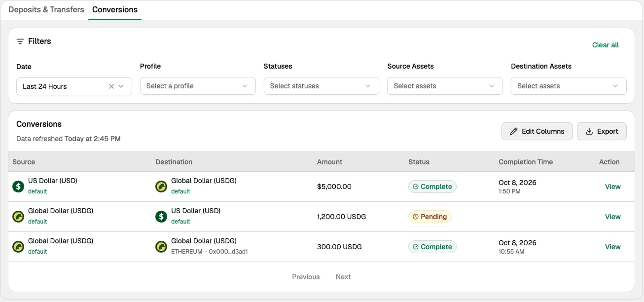View the pending 1,200.00 USDG conversion
Viewport: 644px width, 302px height.
[x=612, y=217]
